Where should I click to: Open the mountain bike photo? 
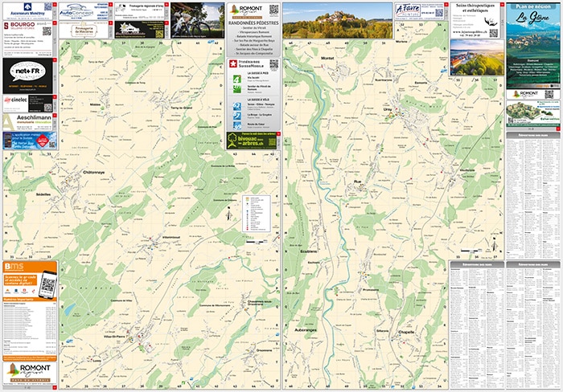tap(197, 20)
